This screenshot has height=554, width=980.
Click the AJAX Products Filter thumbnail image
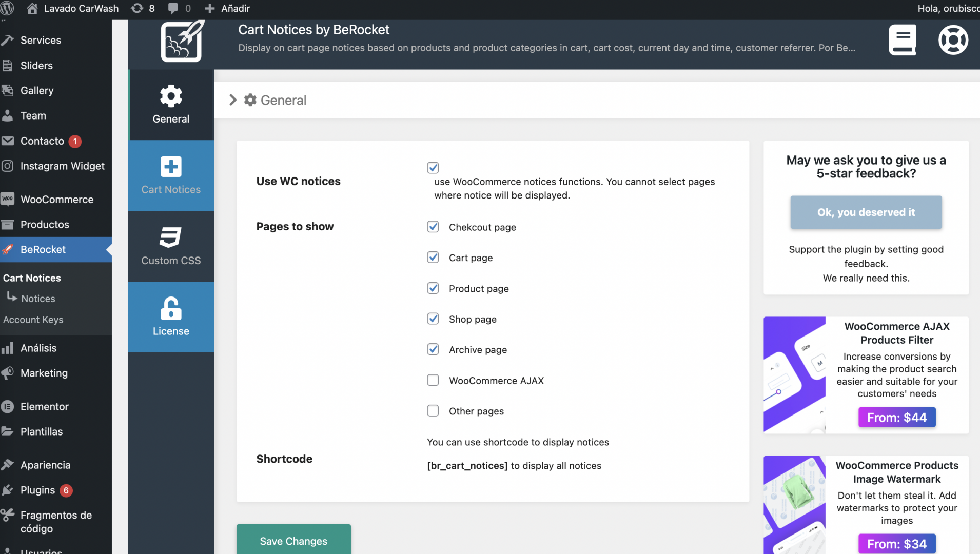coord(794,375)
